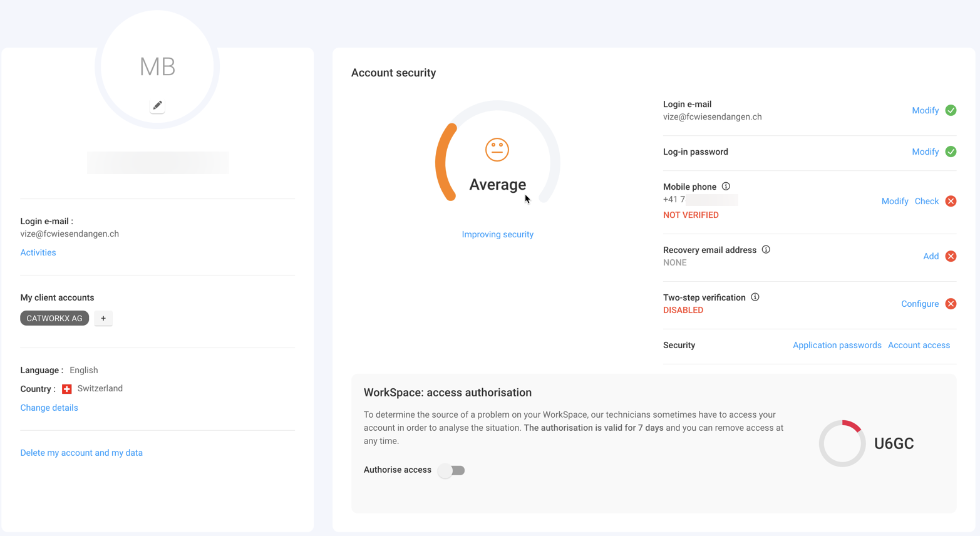Add a client account with plus button

click(103, 318)
